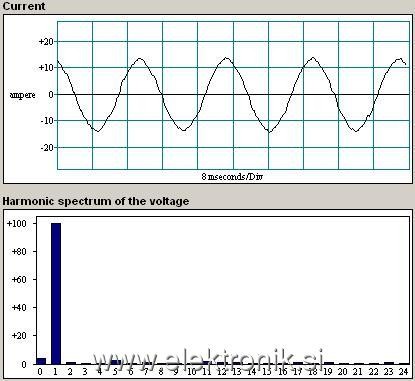Screen dimensions: 415x381
Task: Click the +10 ampere axis value
Action: point(47,68)
